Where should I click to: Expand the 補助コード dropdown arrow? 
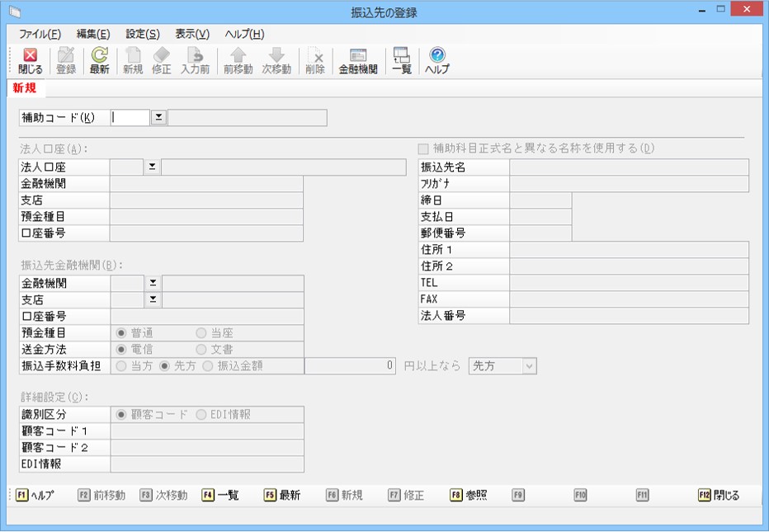click(158, 118)
